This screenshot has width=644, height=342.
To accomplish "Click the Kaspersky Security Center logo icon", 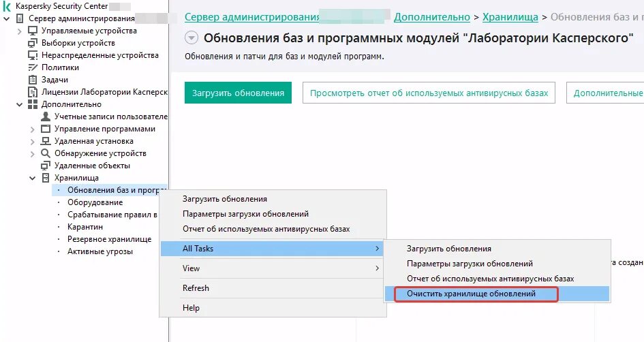I will 7,6.
